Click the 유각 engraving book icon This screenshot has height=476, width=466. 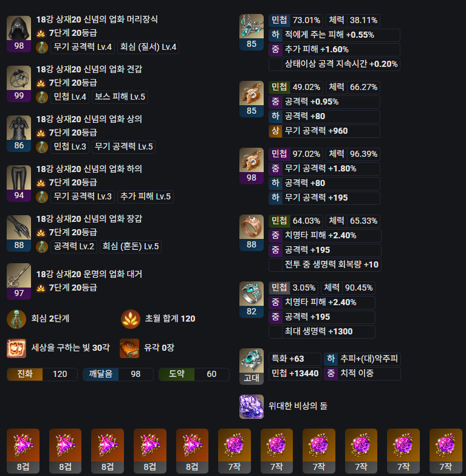pyautogui.click(x=129, y=348)
